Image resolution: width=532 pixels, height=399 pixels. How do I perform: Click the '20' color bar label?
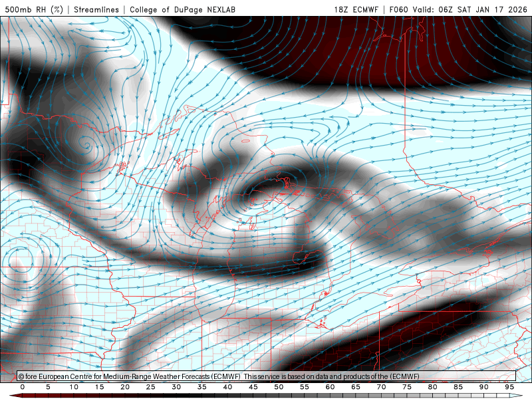125,387
